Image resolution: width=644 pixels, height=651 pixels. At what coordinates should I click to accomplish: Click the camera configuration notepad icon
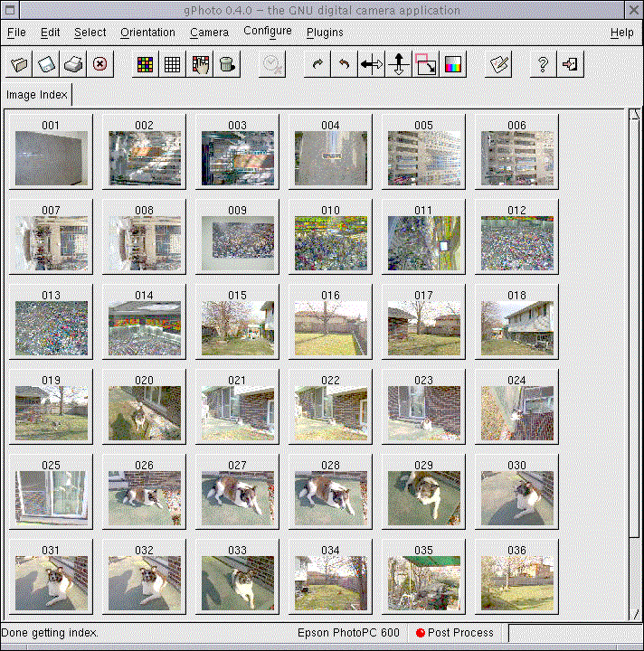(498, 64)
